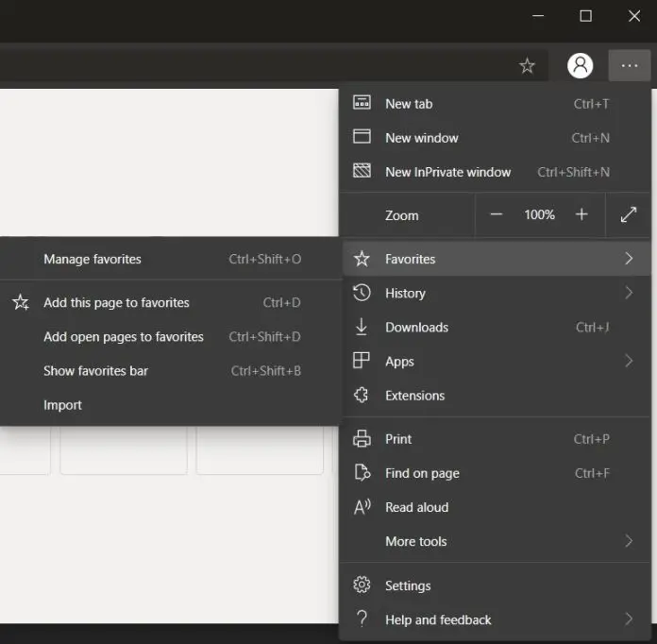This screenshot has height=644, width=657.
Task: Increase zoom with the plus button
Action: pos(581,214)
